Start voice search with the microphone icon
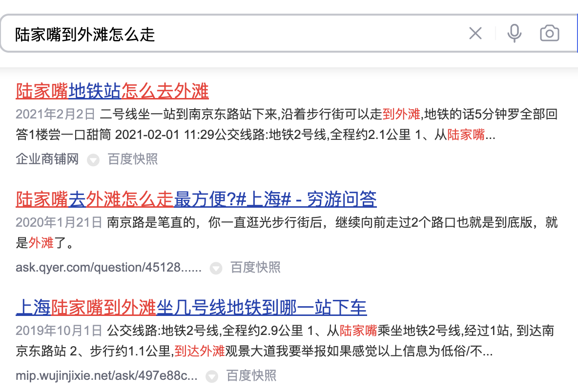This screenshot has width=578, height=392. click(x=514, y=34)
